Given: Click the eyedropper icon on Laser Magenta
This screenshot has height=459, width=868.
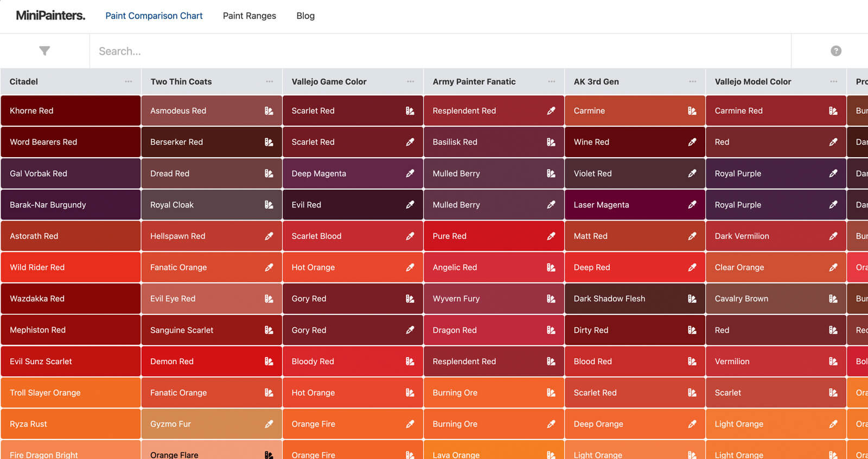Looking at the screenshot, I should (692, 205).
